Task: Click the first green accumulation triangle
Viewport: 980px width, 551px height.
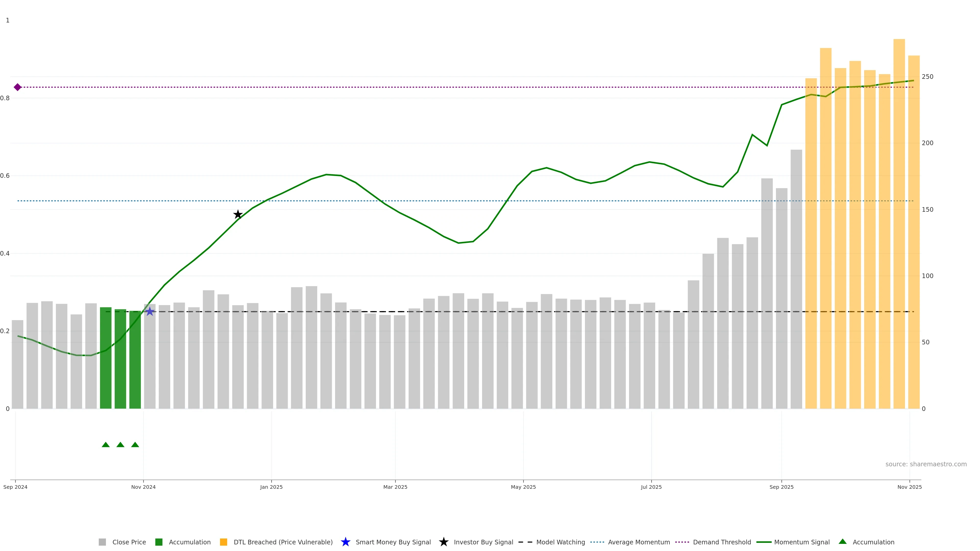Action: [106, 445]
